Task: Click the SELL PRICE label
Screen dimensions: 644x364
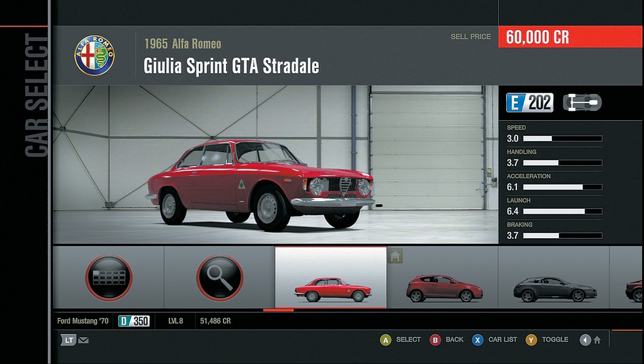Action: (470, 37)
